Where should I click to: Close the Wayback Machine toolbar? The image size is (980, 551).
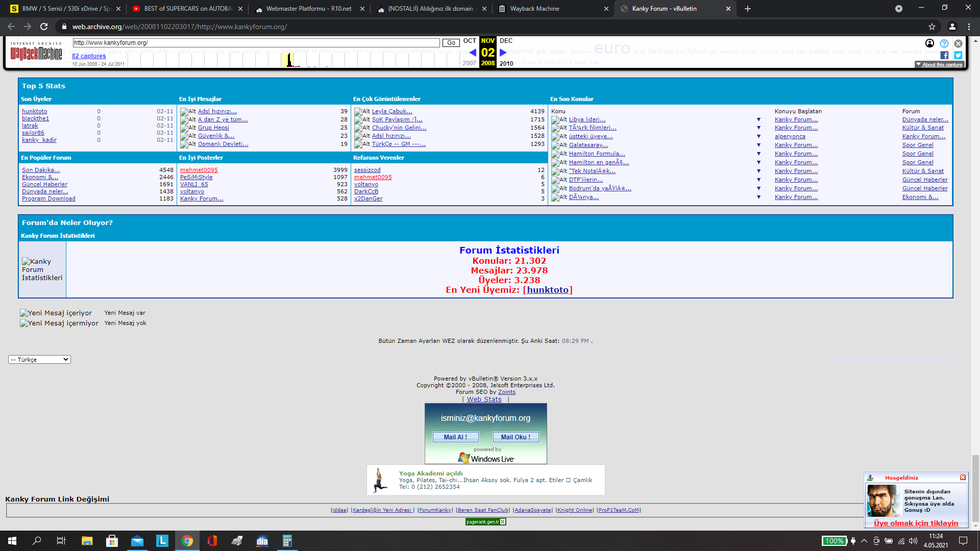[959, 43]
